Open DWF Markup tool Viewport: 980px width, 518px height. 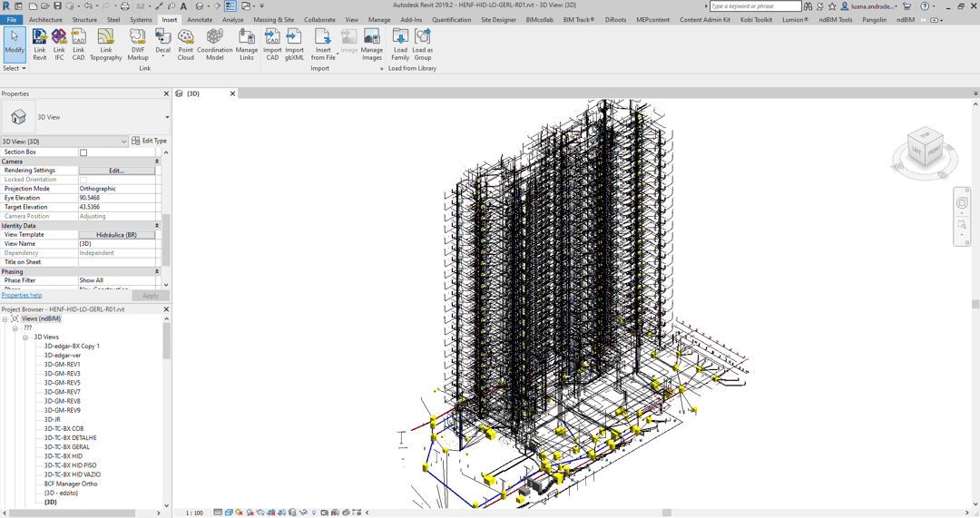pyautogui.click(x=138, y=44)
